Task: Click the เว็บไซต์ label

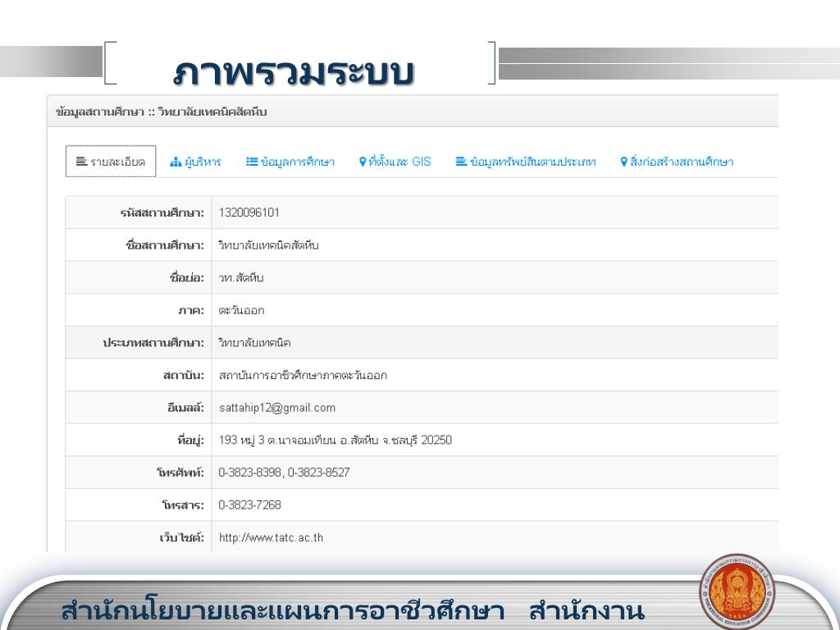Action: (182, 538)
